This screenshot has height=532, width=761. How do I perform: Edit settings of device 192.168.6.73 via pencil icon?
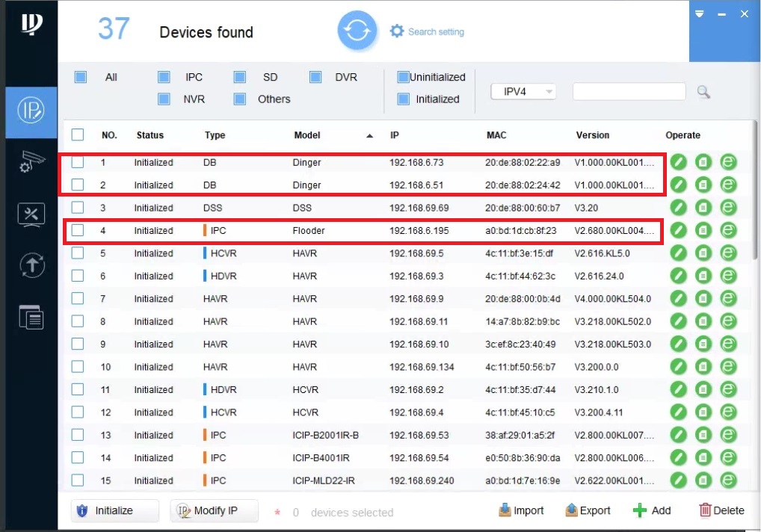tap(677, 162)
